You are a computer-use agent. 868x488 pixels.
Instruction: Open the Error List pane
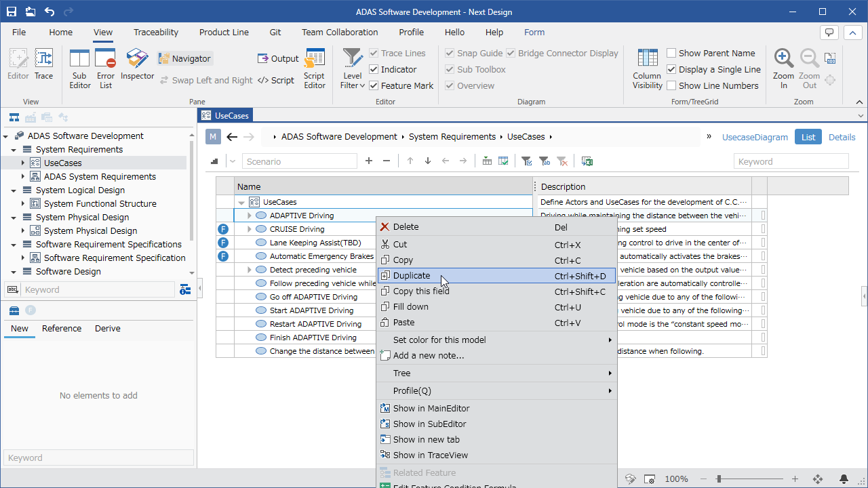[x=106, y=68]
